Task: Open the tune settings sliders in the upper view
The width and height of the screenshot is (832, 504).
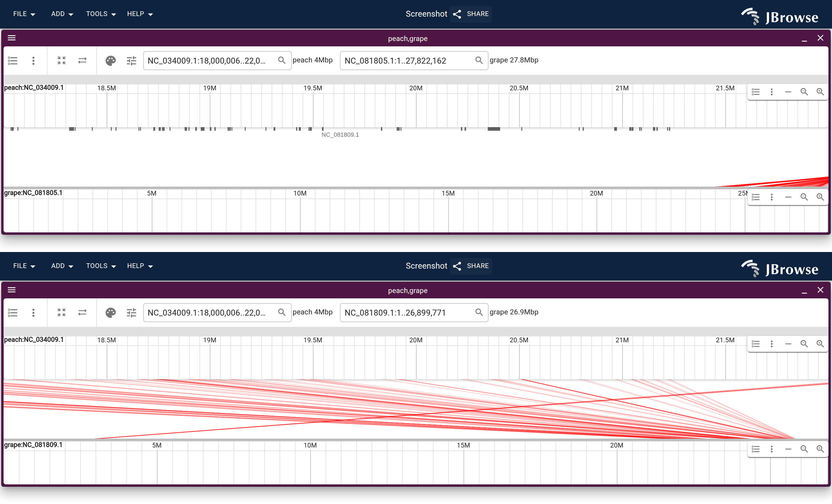Action: pos(131,60)
